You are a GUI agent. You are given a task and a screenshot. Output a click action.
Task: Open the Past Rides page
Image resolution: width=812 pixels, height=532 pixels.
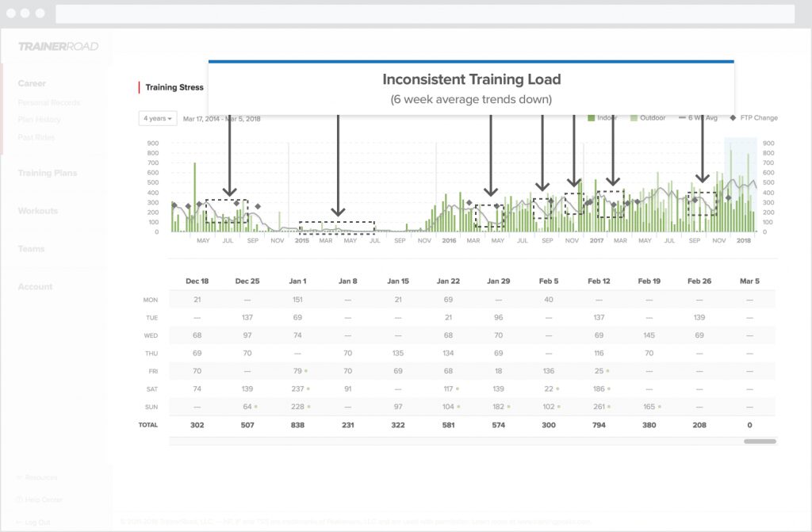[36, 137]
